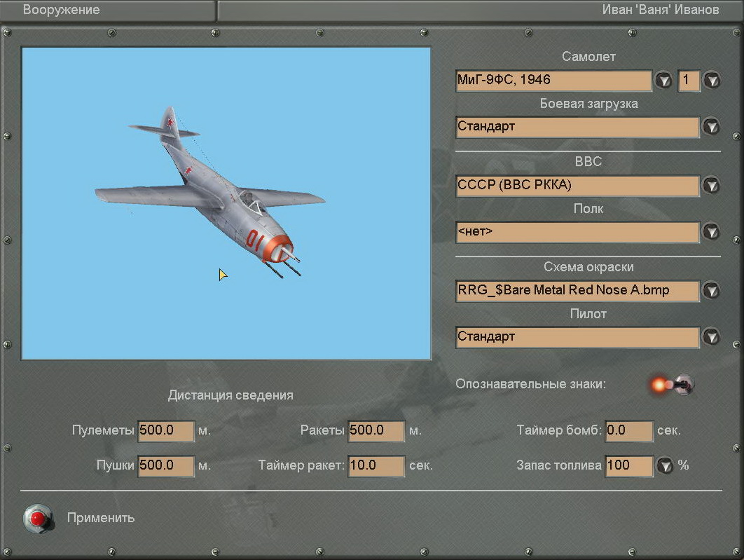Click the СССР (ВВС РККА) field

pos(577,185)
